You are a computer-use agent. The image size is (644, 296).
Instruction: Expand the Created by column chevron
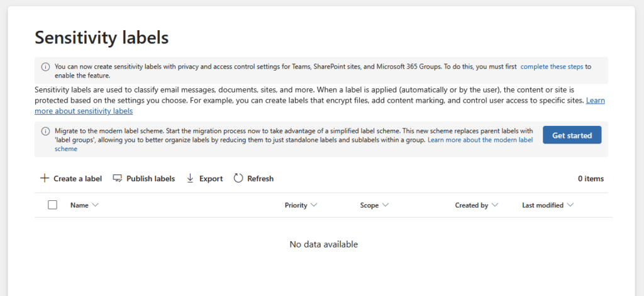(x=494, y=205)
